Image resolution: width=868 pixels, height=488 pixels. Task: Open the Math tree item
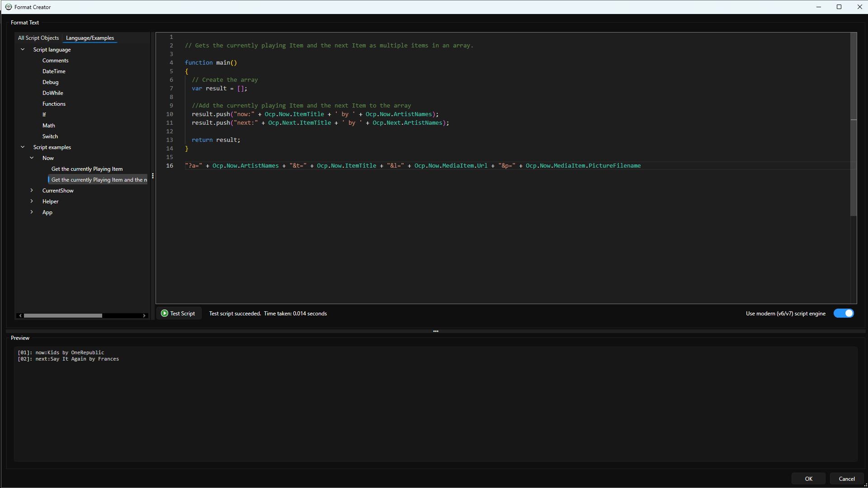click(x=49, y=125)
